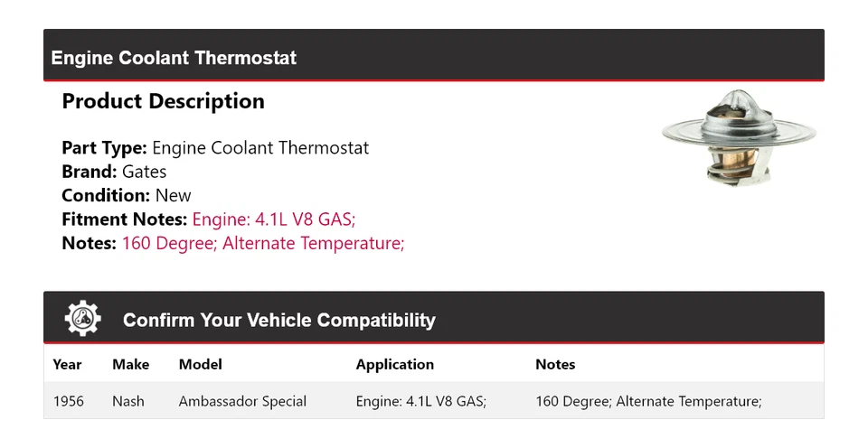Click the Part Type value text
This screenshot has height=448, width=868.
(260, 148)
